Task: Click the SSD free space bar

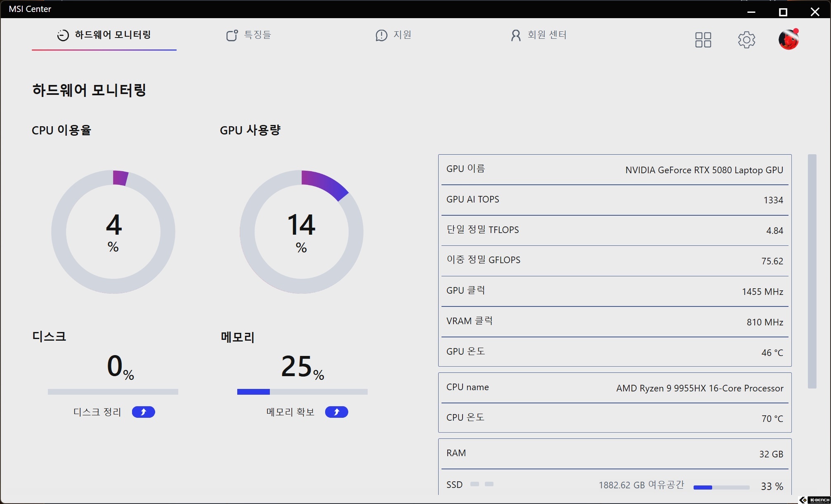Action: [721, 488]
